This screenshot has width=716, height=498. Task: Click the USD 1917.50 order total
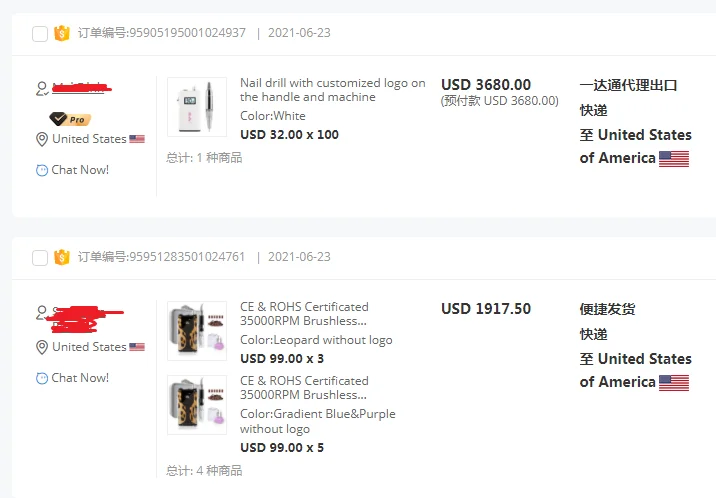coord(486,309)
